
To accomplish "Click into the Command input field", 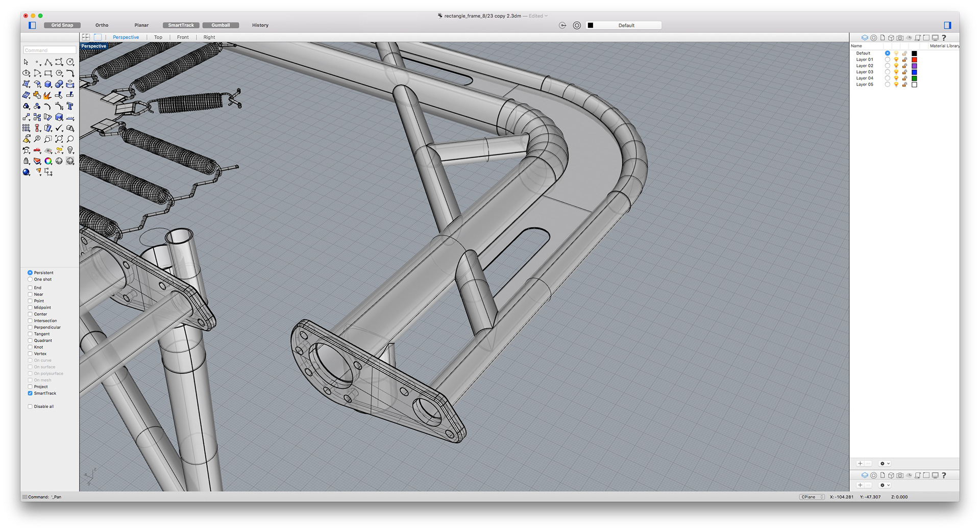I will coord(50,50).
